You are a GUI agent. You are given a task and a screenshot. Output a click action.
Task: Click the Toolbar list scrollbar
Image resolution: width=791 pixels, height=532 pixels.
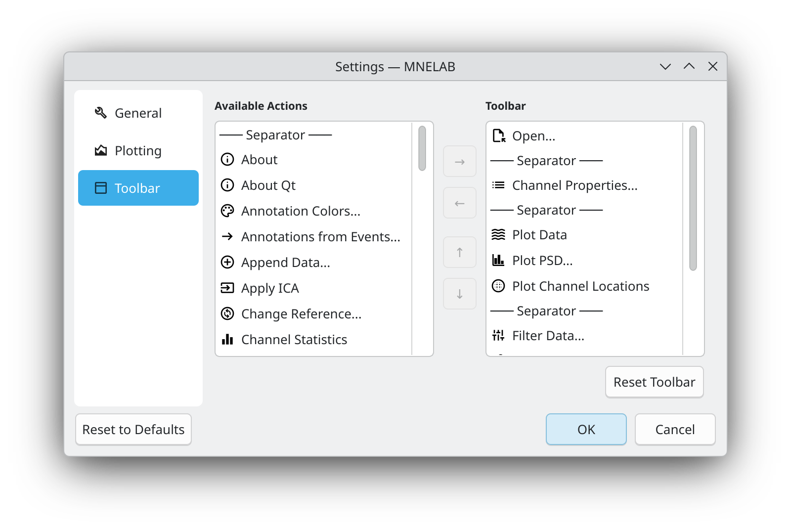[x=693, y=198]
